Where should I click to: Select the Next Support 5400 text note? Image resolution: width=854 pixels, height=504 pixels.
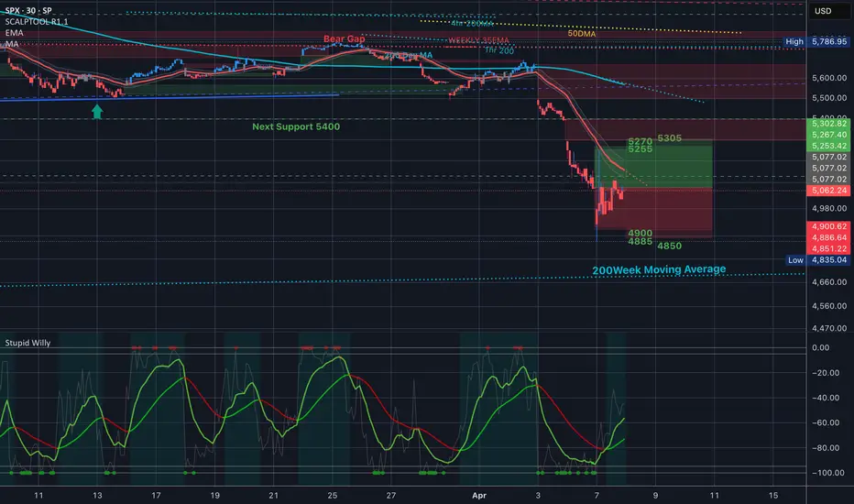click(x=296, y=126)
